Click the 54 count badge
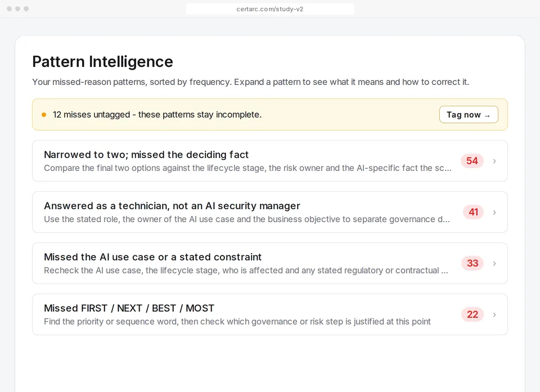 coord(472,161)
